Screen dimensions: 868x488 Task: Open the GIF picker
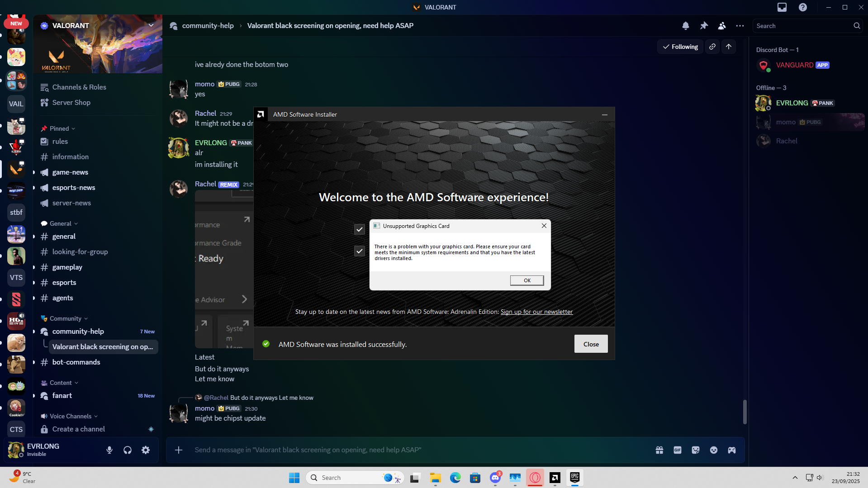pos(678,450)
